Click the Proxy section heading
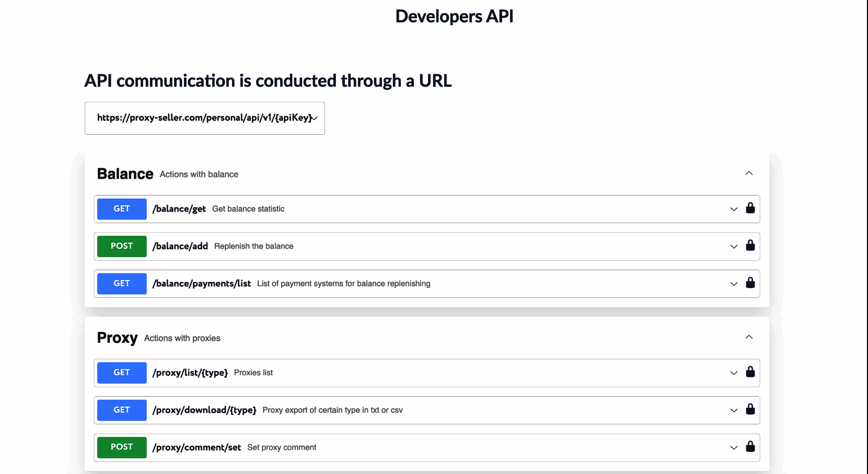The height and width of the screenshot is (474, 868). point(117,338)
